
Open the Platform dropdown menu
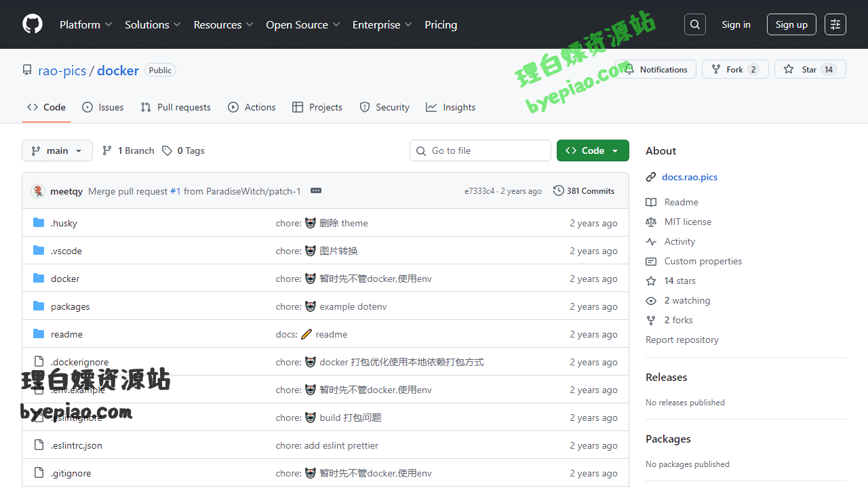pyautogui.click(x=85, y=24)
